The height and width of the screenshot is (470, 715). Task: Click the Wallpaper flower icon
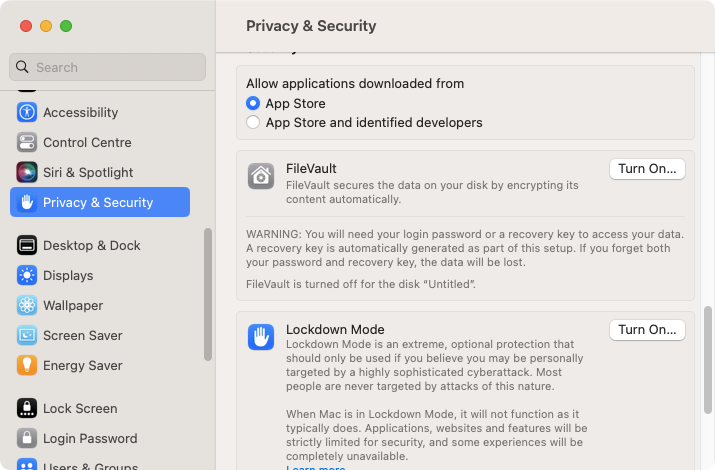(x=27, y=305)
